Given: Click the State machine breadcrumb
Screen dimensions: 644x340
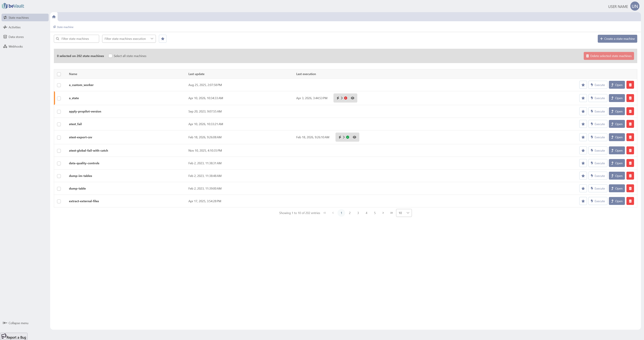Looking at the screenshot, I should (63, 27).
